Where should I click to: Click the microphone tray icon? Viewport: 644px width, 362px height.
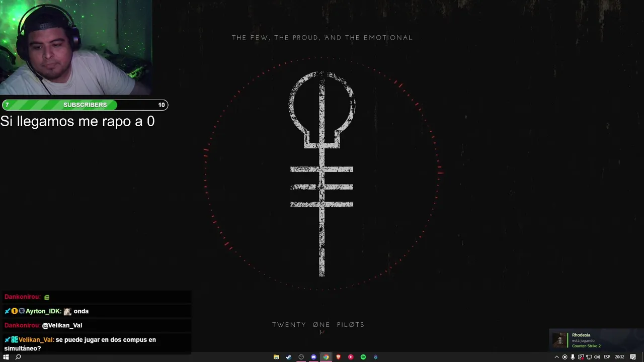(573, 357)
